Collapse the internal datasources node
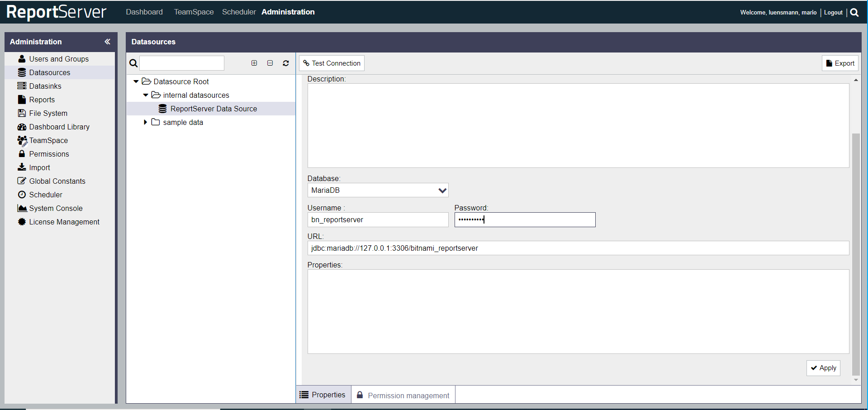Image resolution: width=868 pixels, height=410 pixels. [145, 95]
